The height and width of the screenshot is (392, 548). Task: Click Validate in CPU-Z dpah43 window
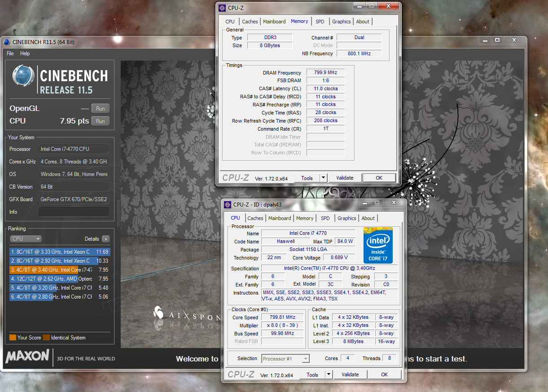[x=350, y=374]
